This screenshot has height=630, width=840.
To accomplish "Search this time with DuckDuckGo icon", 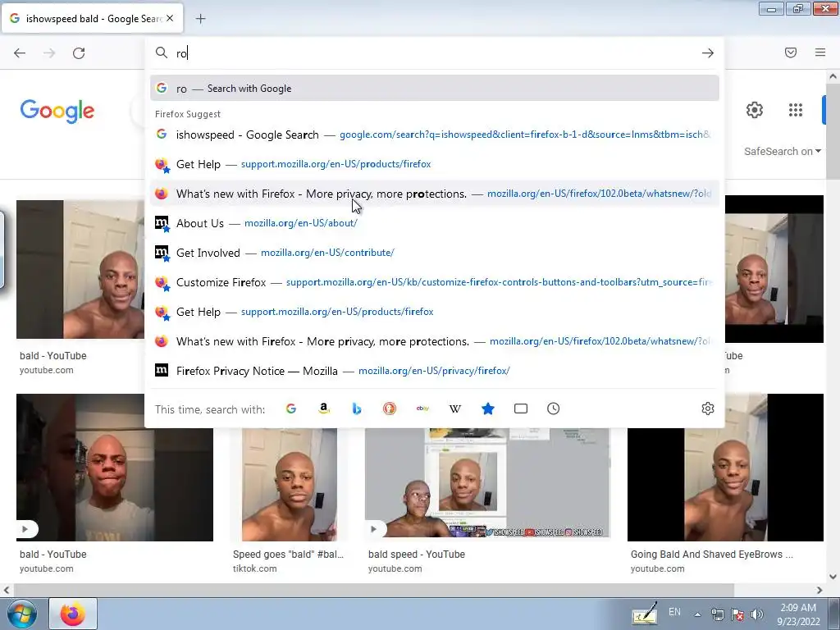I will tap(390, 409).
